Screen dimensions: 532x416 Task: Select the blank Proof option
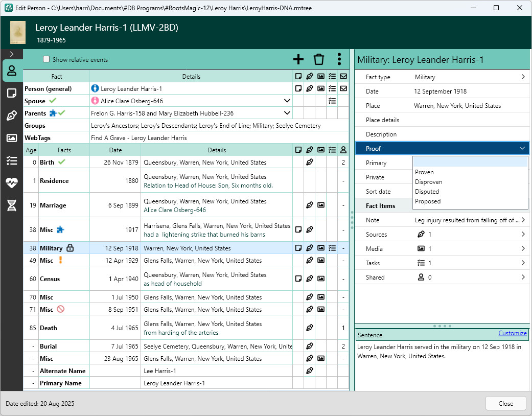point(470,162)
